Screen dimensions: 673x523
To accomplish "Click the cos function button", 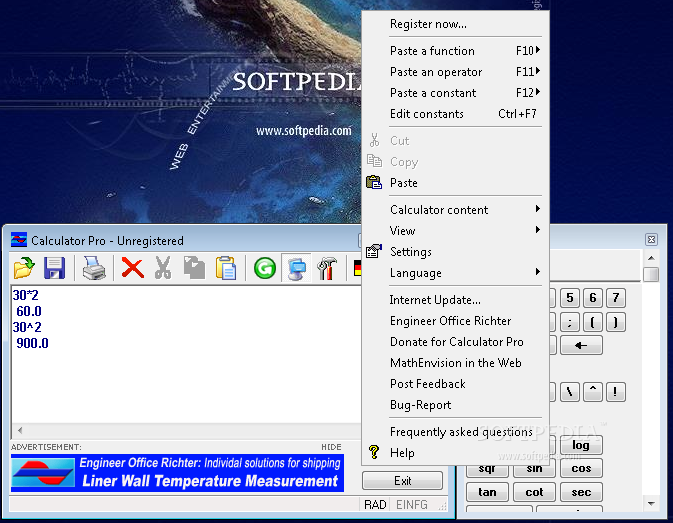I will point(581,468).
